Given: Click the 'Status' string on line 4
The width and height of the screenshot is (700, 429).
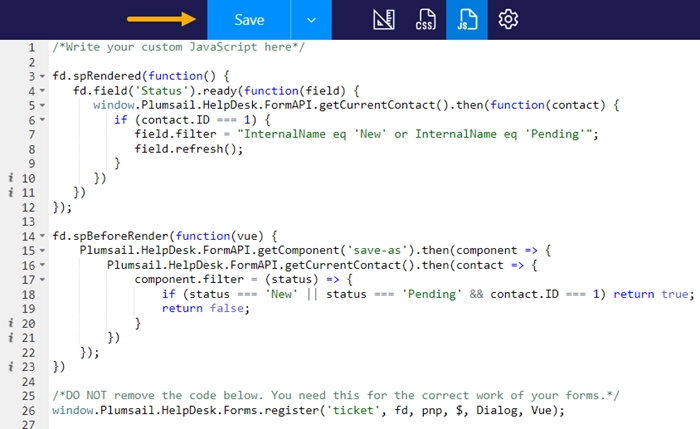Looking at the screenshot, I should click(x=161, y=91).
